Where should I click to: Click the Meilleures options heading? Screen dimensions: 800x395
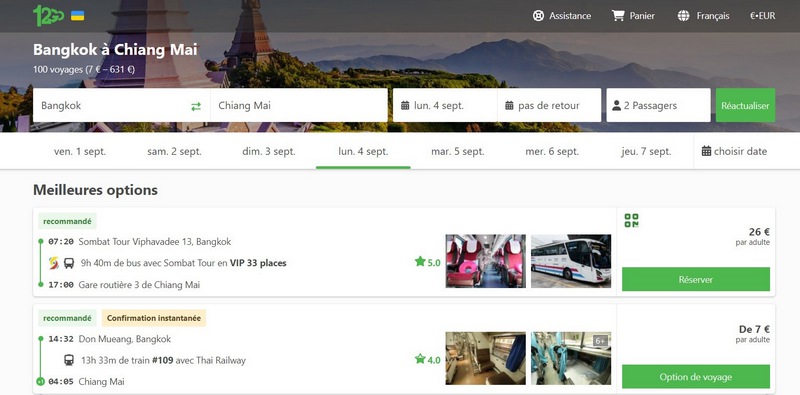95,190
